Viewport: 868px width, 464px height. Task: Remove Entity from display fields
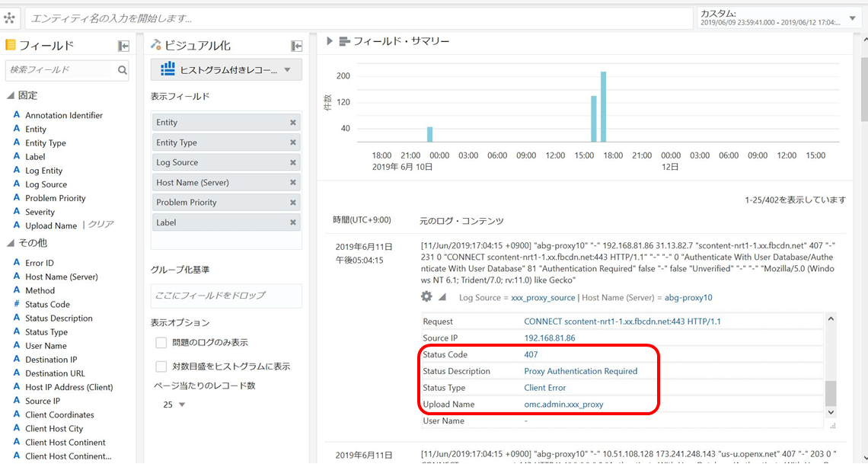pyautogui.click(x=293, y=123)
